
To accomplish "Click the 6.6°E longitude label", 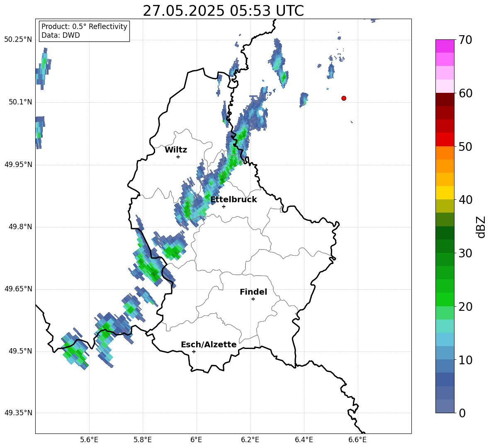I will 357,440.
